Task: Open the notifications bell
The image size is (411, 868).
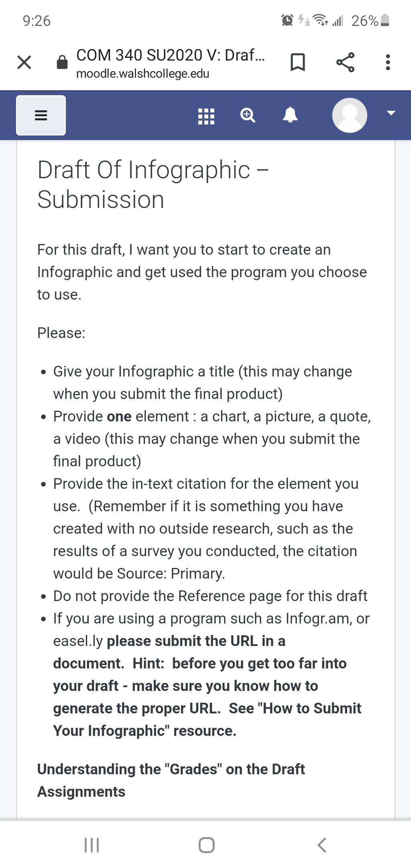Action: pyautogui.click(x=290, y=115)
